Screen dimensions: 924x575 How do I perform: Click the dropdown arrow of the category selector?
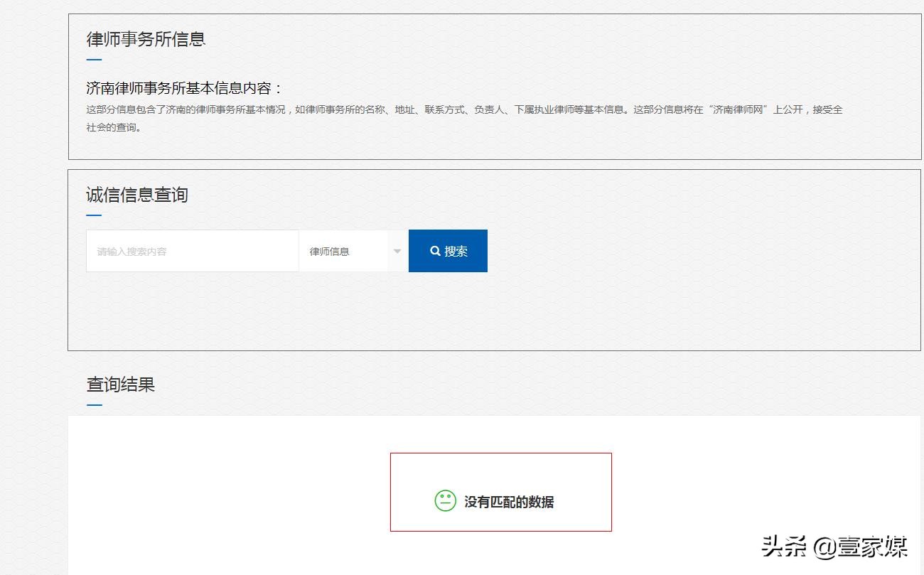pos(397,251)
